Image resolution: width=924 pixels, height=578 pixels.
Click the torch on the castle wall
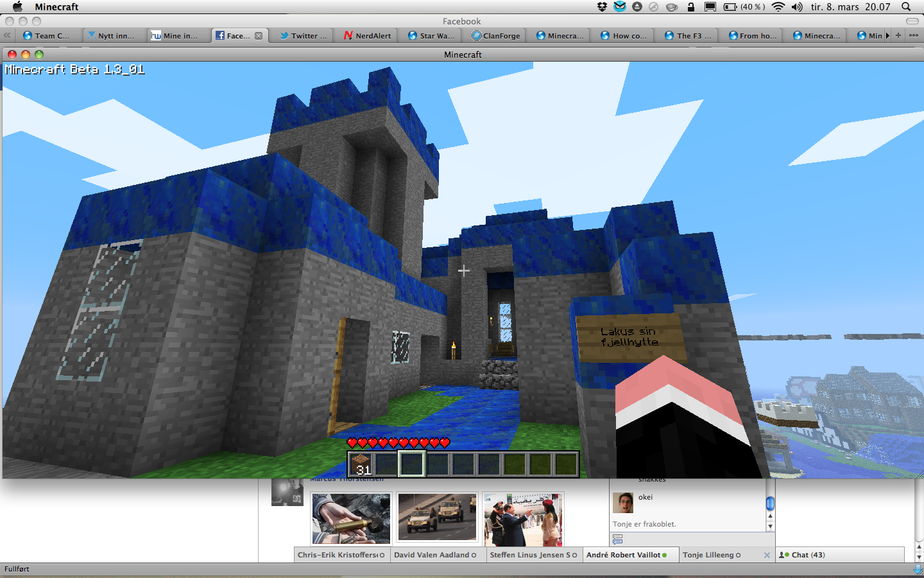454,349
